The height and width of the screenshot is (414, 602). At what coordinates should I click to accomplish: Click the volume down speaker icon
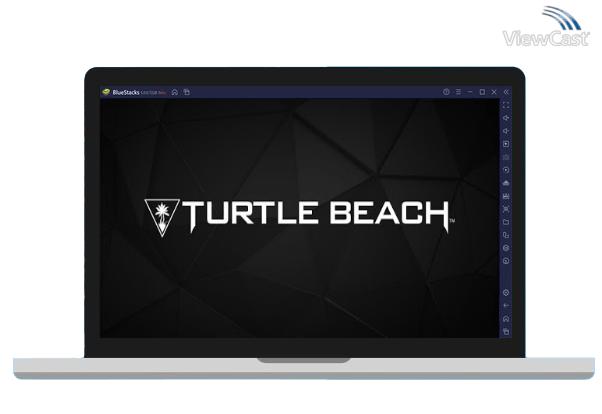tap(506, 131)
